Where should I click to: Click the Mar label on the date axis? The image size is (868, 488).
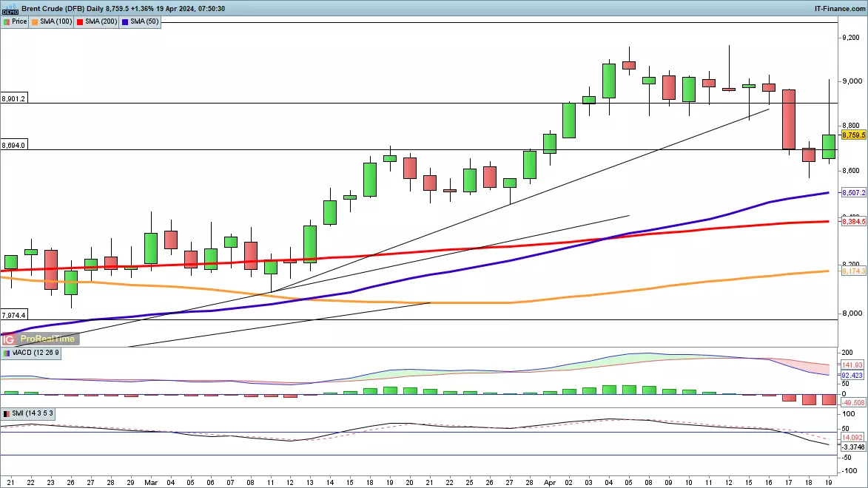pyautogui.click(x=150, y=483)
